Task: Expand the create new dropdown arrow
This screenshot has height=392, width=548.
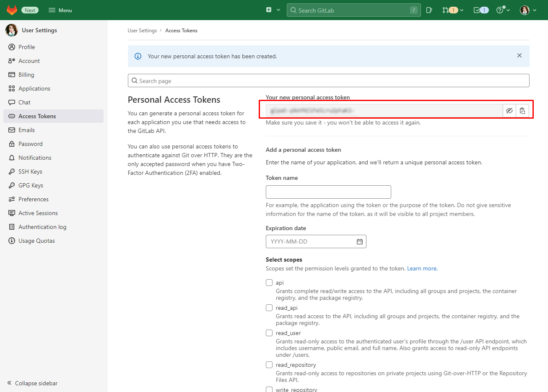Action: pyautogui.click(x=278, y=10)
